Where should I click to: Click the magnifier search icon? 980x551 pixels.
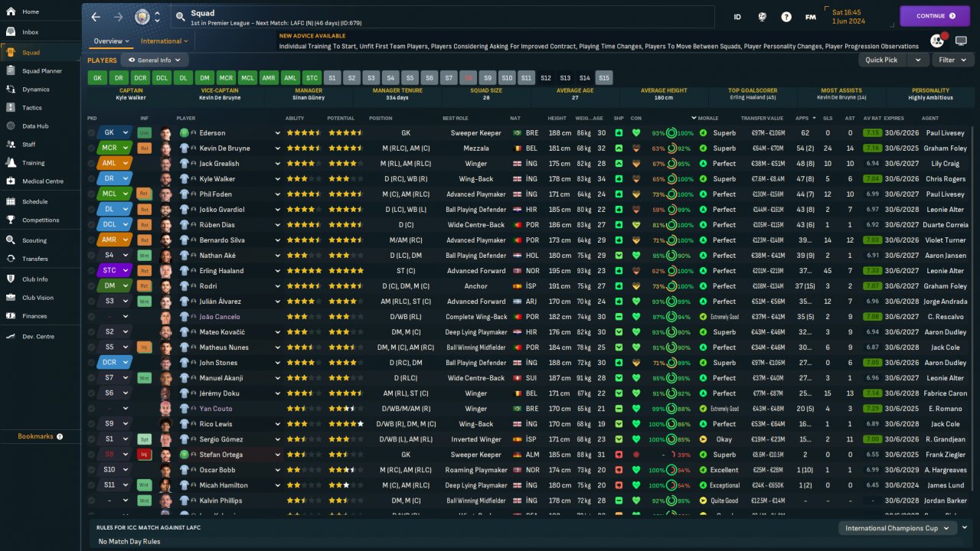[x=180, y=16]
